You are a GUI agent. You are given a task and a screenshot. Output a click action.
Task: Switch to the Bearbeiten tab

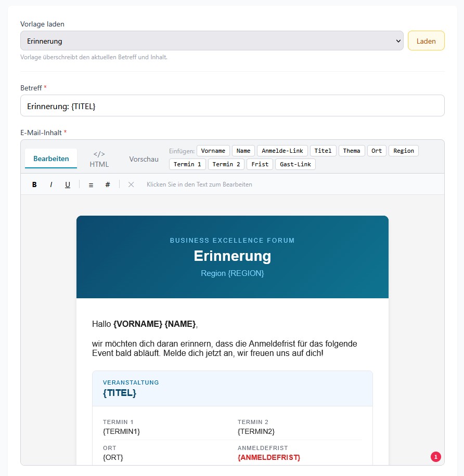(50, 158)
